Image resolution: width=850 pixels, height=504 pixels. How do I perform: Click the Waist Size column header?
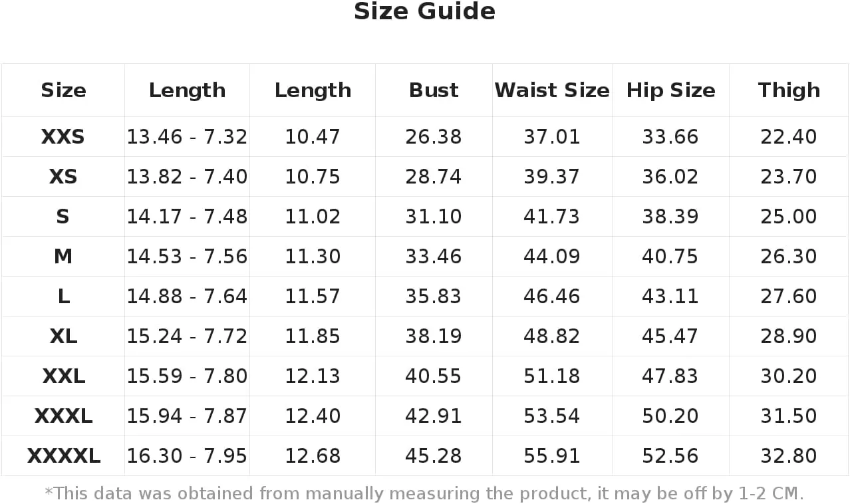[552, 90]
